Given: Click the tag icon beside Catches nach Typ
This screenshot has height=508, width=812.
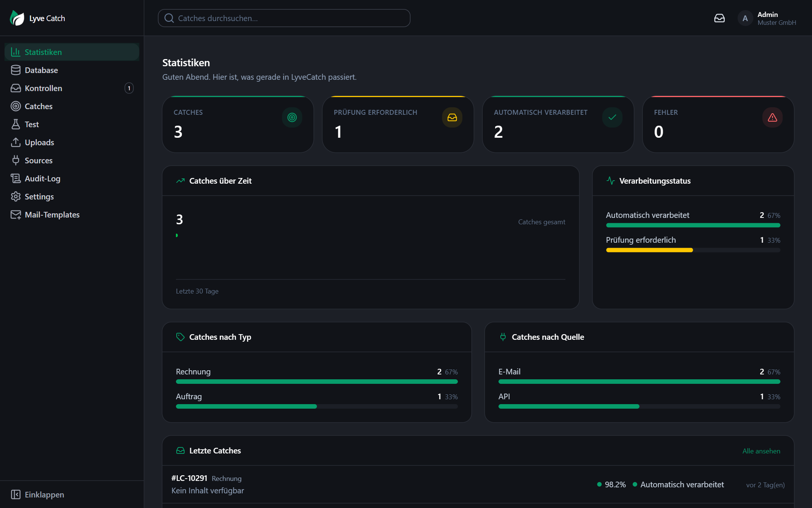Looking at the screenshot, I should [x=180, y=337].
